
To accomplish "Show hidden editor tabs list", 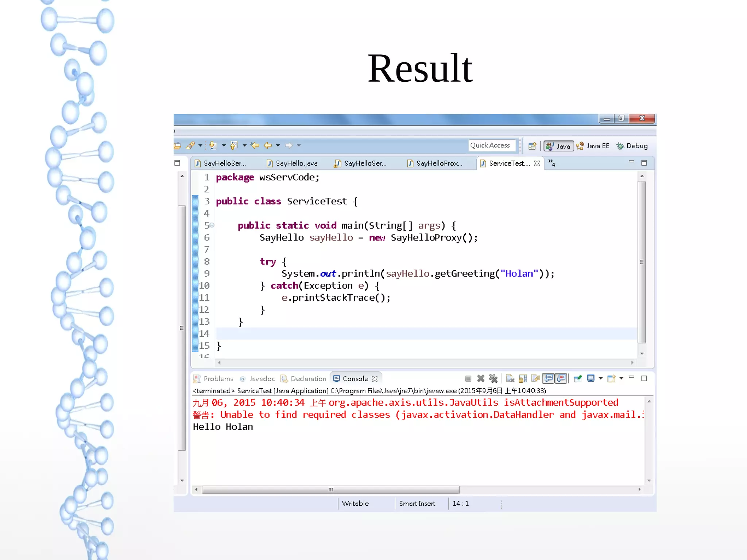I will (x=551, y=163).
